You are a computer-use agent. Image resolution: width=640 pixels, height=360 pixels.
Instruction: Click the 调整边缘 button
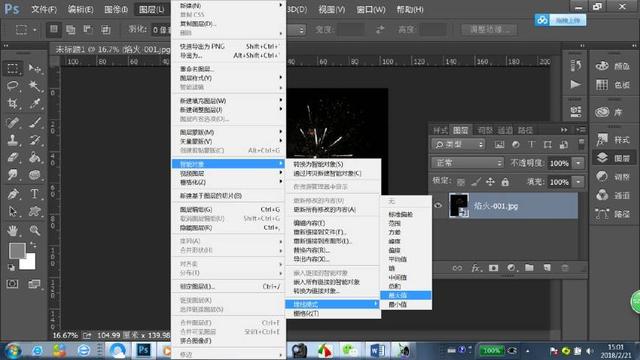click(489, 29)
